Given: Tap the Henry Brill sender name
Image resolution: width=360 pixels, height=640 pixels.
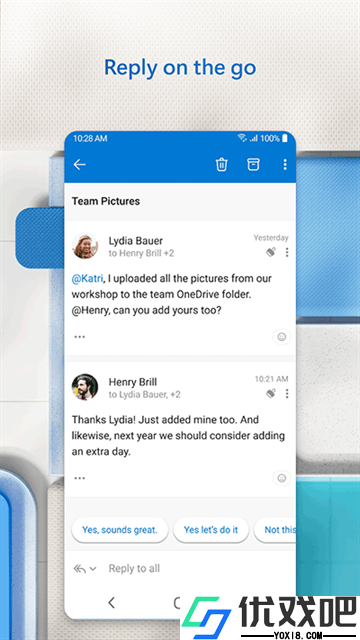Looking at the screenshot, I should pos(133,382).
